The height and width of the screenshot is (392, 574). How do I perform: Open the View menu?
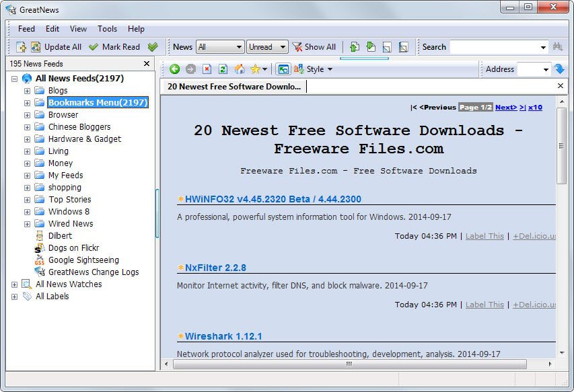coord(78,29)
